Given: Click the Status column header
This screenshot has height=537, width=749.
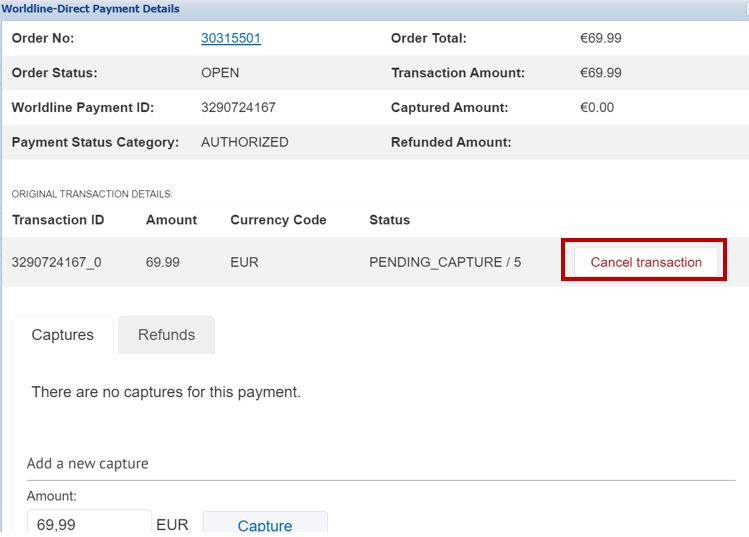Looking at the screenshot, I should coord(389,220).
